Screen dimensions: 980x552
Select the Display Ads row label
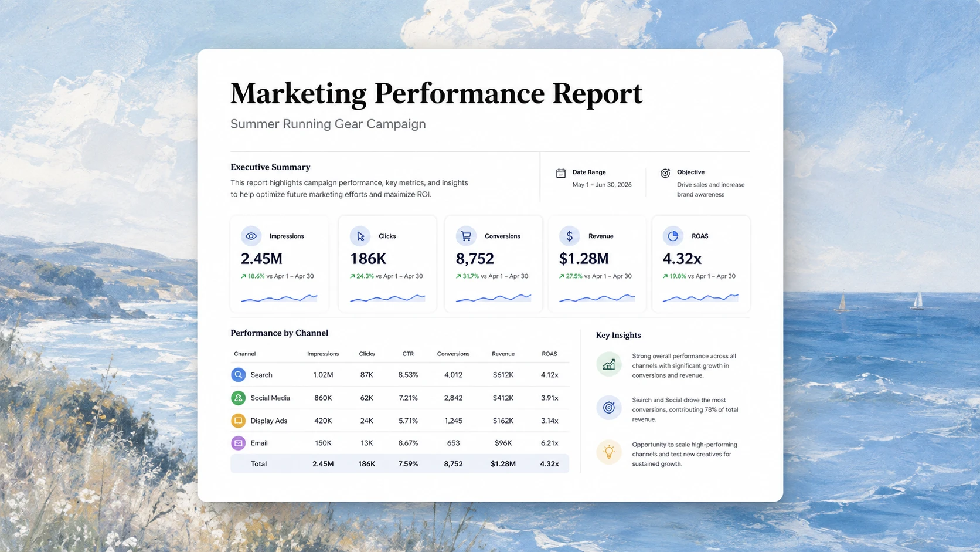coord(269,421)
